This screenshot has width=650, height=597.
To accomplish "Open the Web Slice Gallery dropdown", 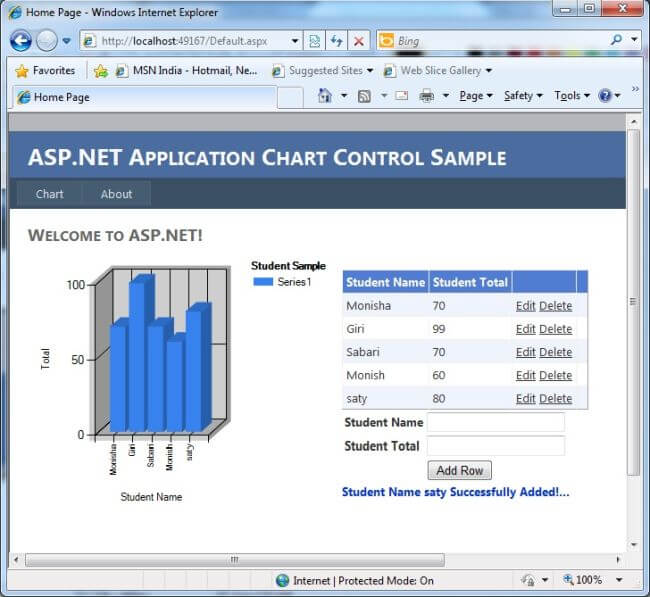I will point(438,71).
